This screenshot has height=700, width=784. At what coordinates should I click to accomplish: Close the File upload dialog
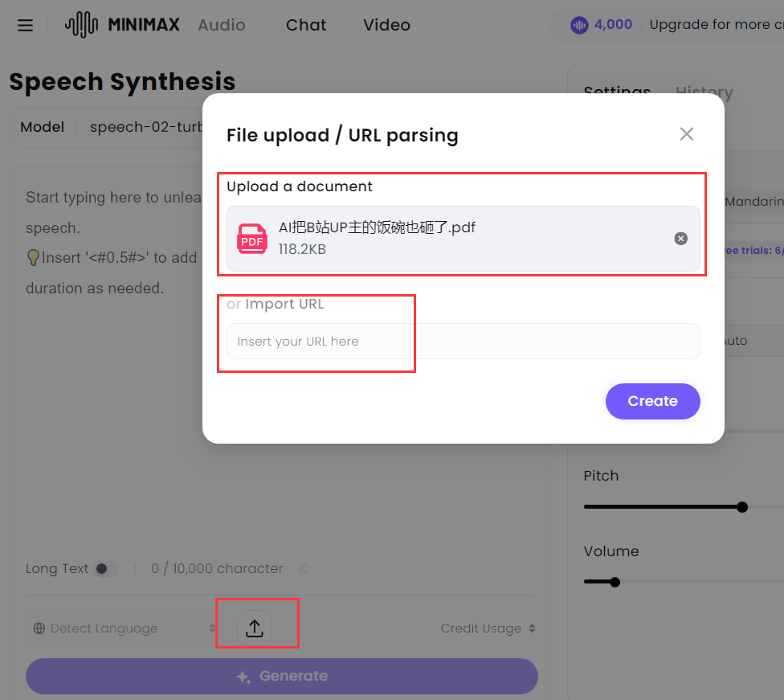pos(687,134)
